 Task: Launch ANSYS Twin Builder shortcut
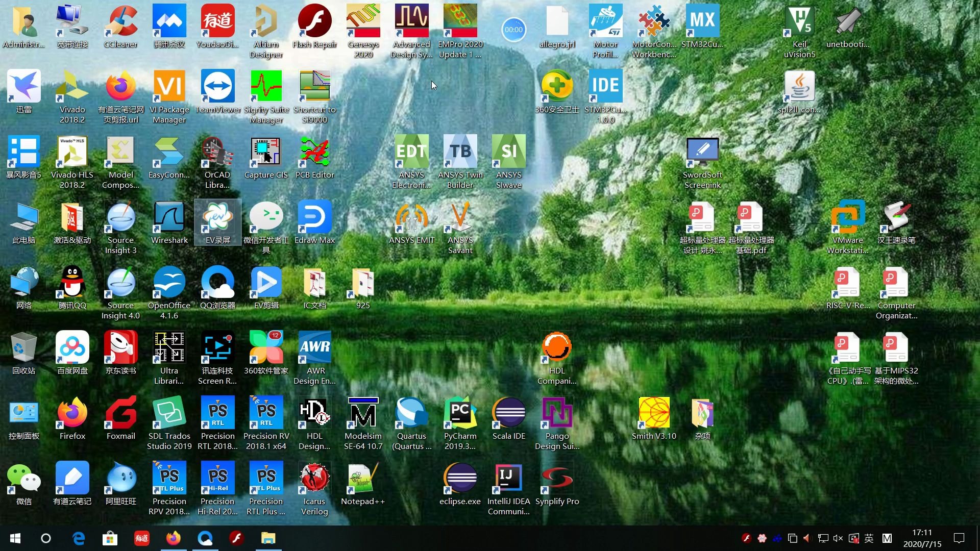[460, 162]
